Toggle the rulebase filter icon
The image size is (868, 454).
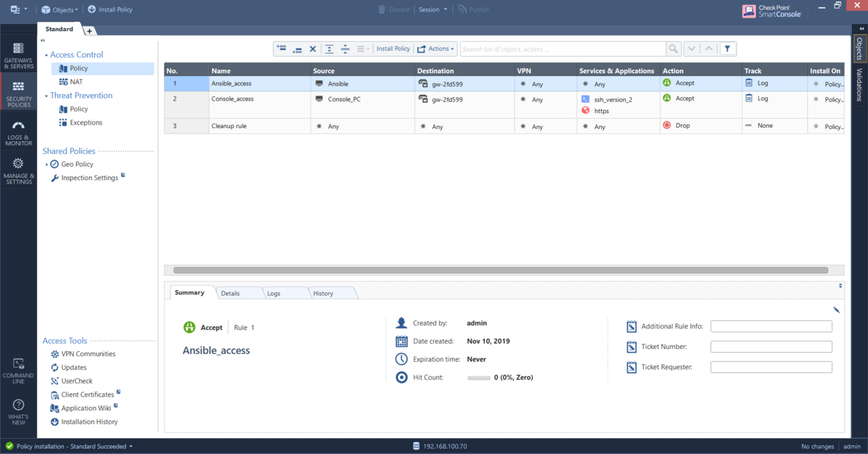(728, 49)
